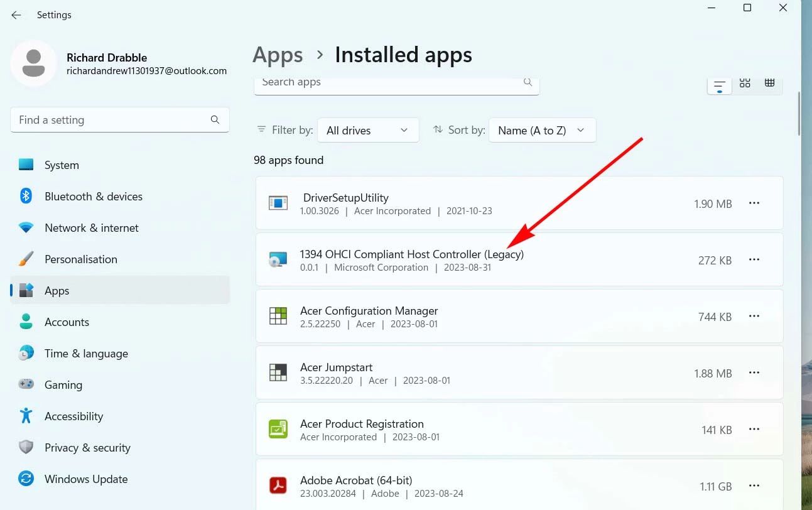The height and width of the screenshot is (510, 812).
Task: Select the Privacy & security shield icon
Action: [26, 447]
